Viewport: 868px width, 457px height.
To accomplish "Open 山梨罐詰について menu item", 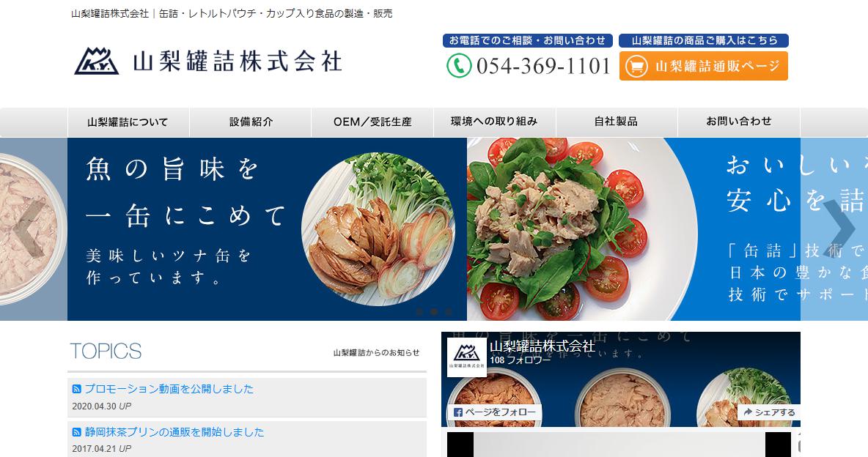I will [x=128, y=122].
